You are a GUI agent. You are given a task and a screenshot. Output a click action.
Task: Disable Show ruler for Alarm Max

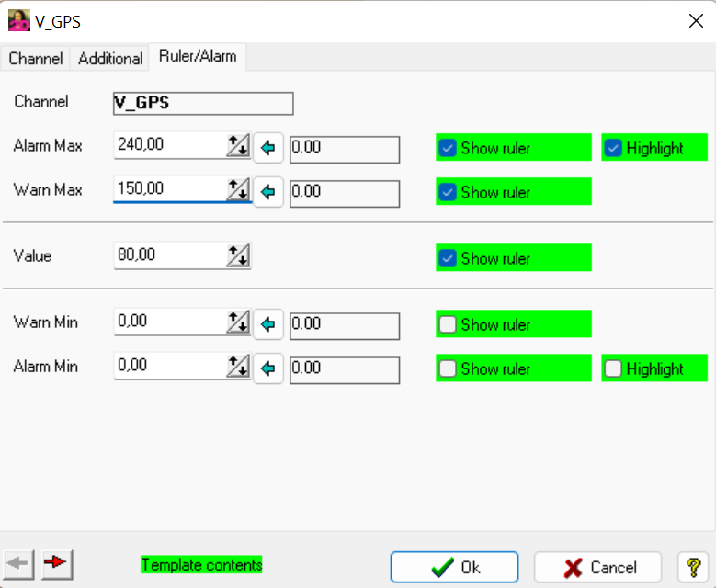(448, 148)
